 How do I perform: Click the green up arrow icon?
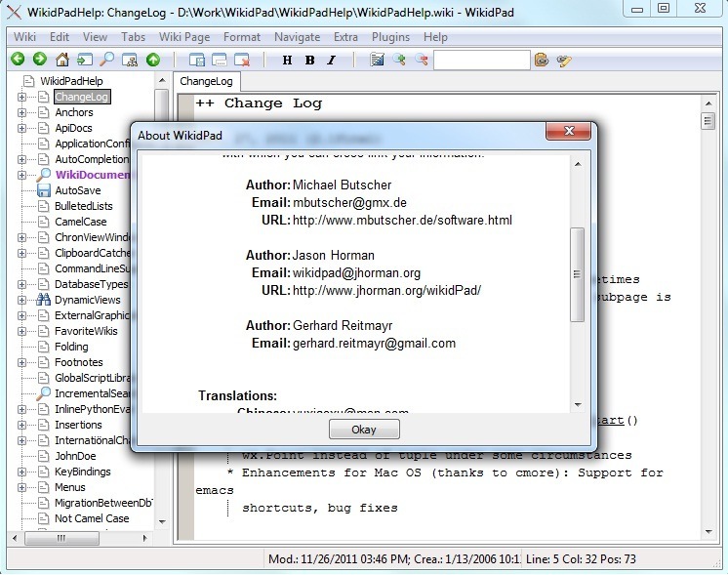153,60
